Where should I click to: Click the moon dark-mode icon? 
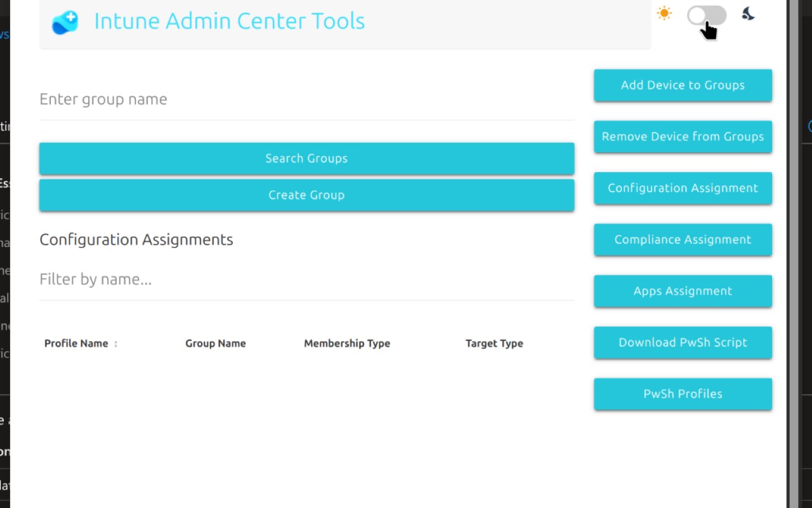(748, 14)
